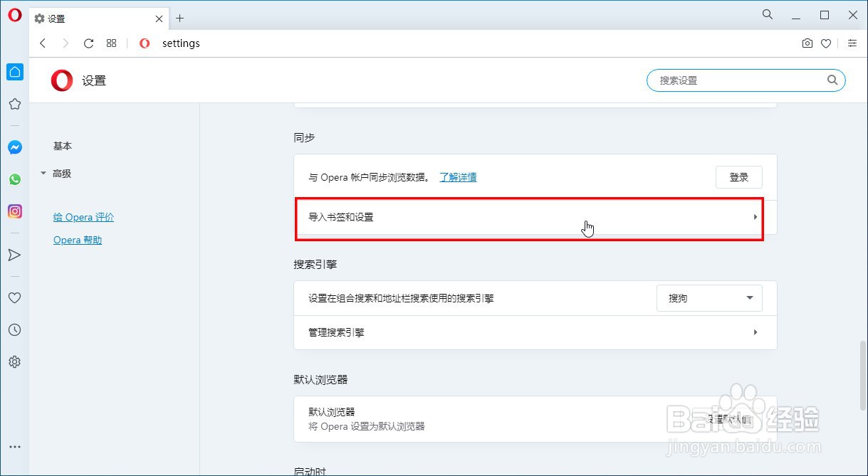
Task: Click the 同步 section heading
Action: tap(304, 137)
